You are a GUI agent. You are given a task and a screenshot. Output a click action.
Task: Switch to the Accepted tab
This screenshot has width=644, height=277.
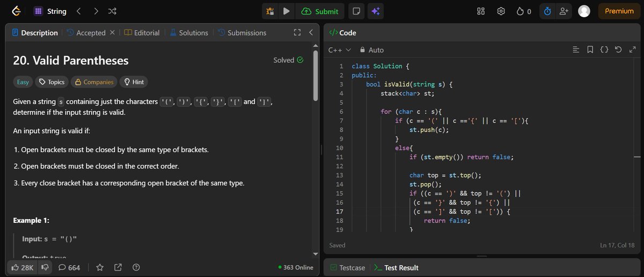point(86,33)
